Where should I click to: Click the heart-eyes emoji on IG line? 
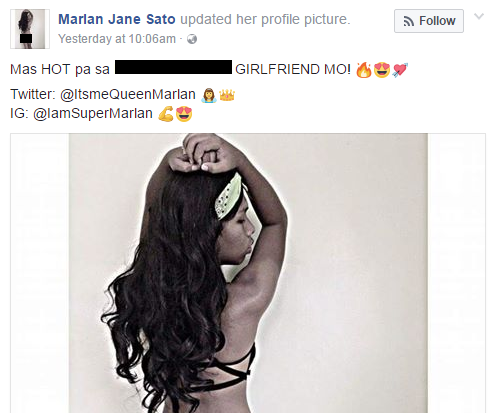(x=184, y=114)
